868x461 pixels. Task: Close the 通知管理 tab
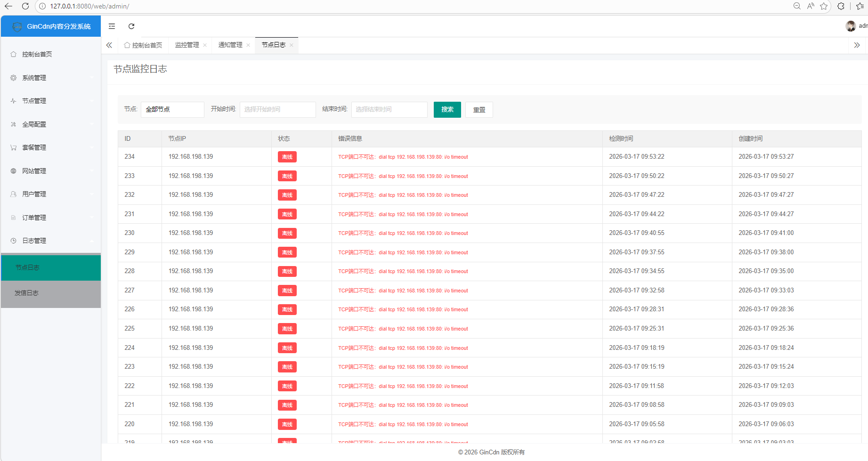pos(248,45)
